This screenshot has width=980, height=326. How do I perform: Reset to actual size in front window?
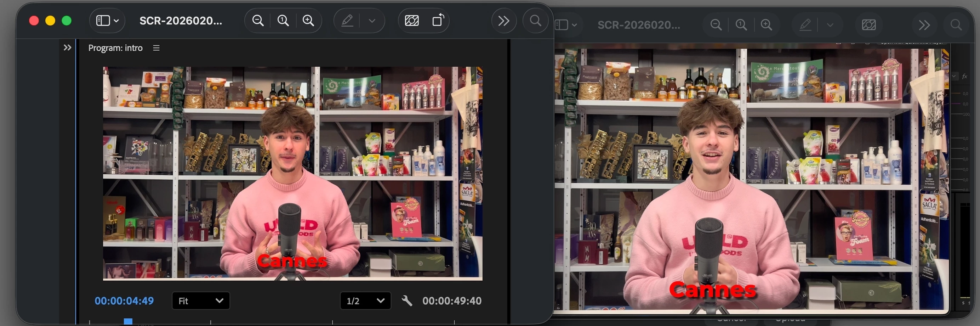click(283, 21)
